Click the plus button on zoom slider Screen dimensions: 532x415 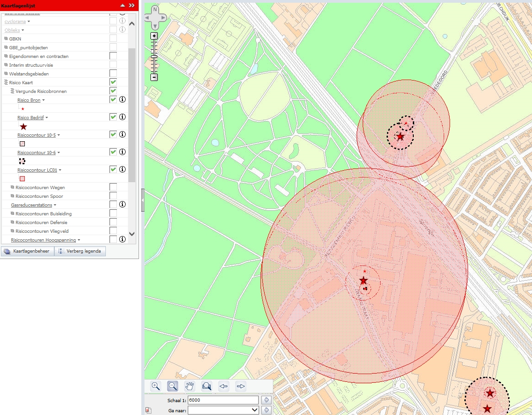point(154,36)
